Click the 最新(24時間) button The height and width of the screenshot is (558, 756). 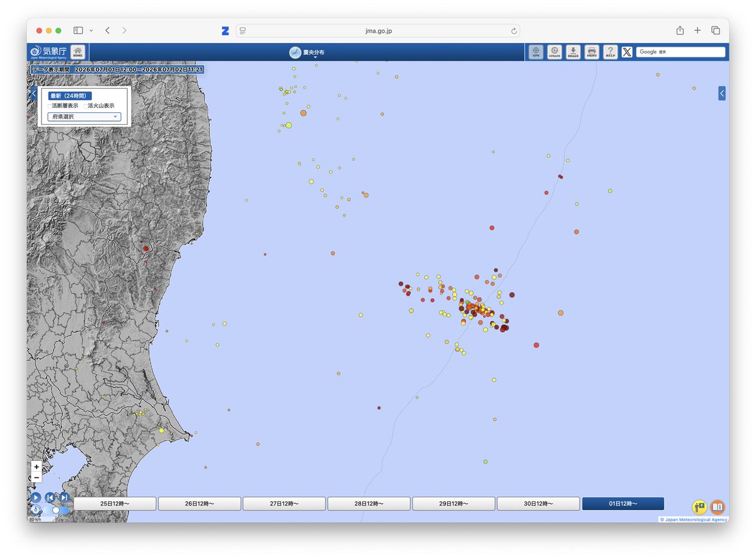[x=70, y=96]
